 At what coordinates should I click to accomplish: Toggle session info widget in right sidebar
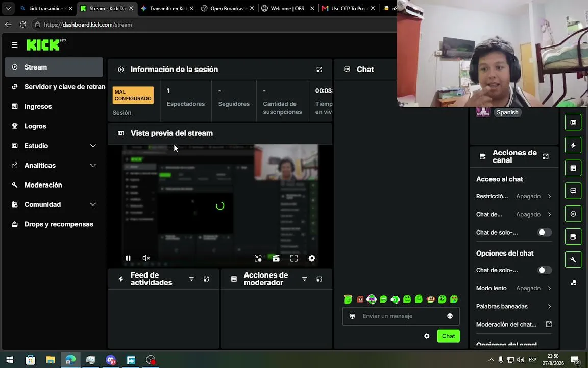[x=573, y=214]
